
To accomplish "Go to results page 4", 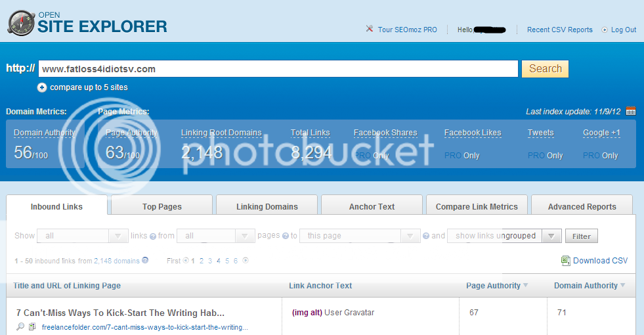I will tap(219, 261).
